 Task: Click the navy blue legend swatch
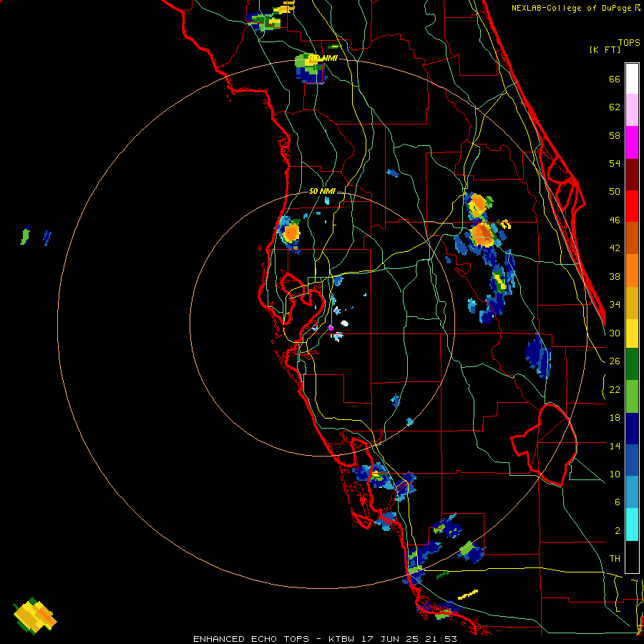632,429
